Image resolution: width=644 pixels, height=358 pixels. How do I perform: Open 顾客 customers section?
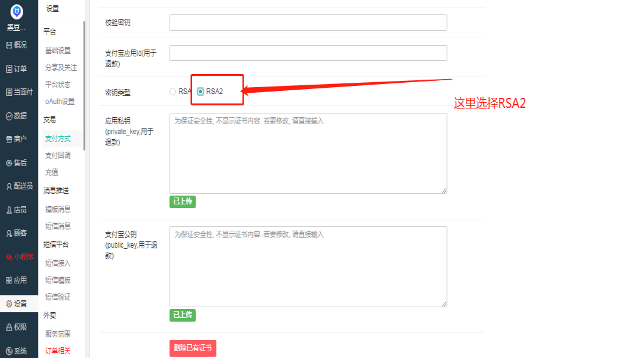(16, 233)
